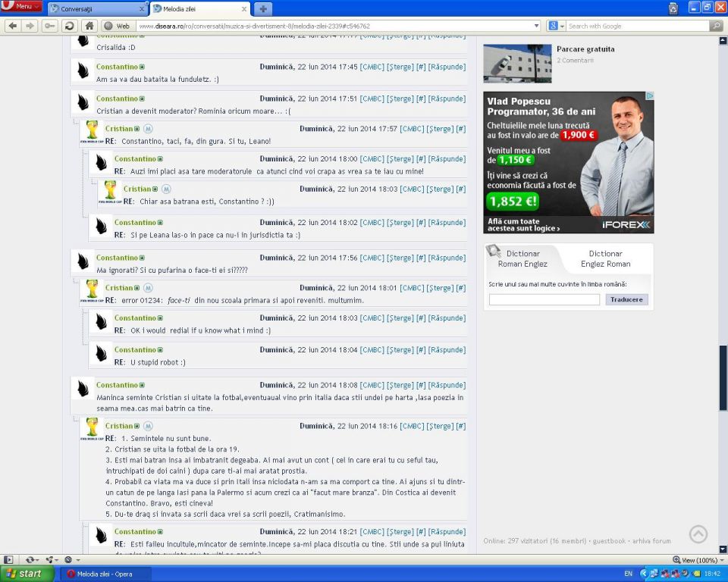The image size is (728, 582).
Task: Expand hidden tray icons with the arrow
Action: click(x=644, y=574)
